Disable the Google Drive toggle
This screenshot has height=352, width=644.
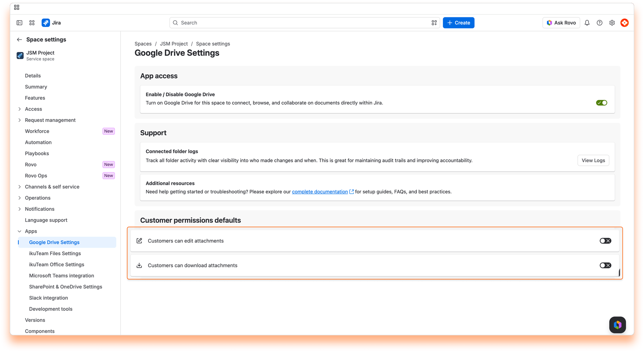pos(602,103)
